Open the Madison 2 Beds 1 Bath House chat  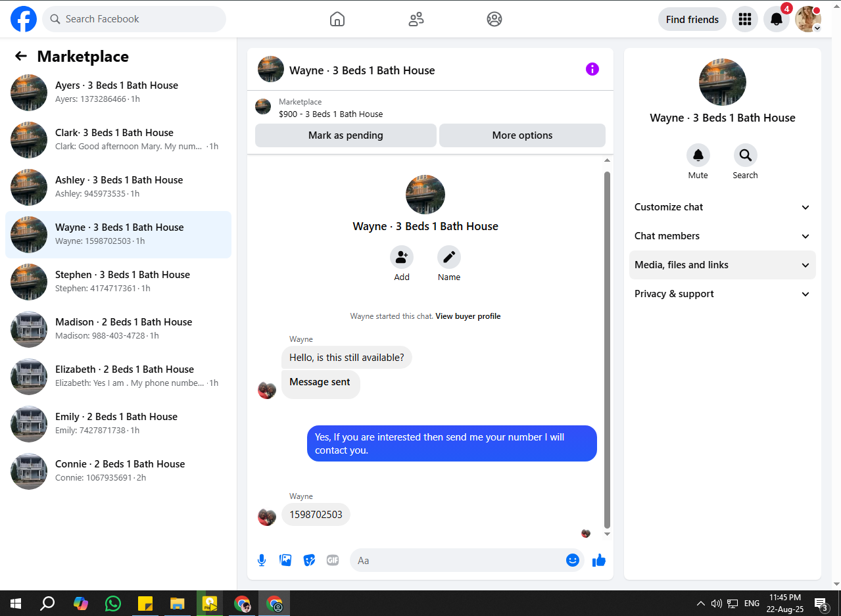coord(118,329)
